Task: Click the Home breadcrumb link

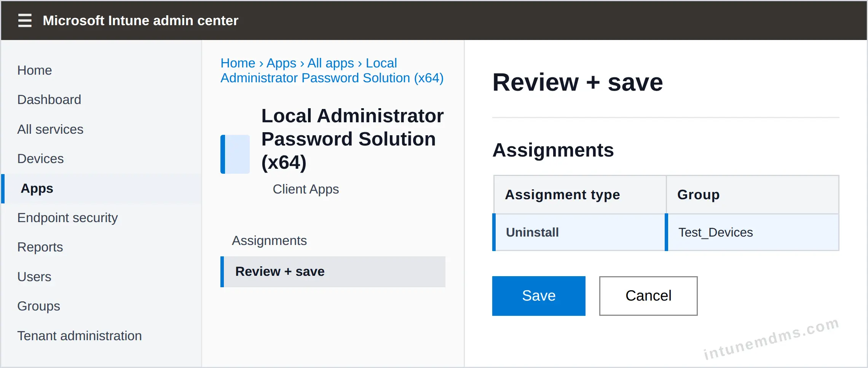Action: point(238,63)
